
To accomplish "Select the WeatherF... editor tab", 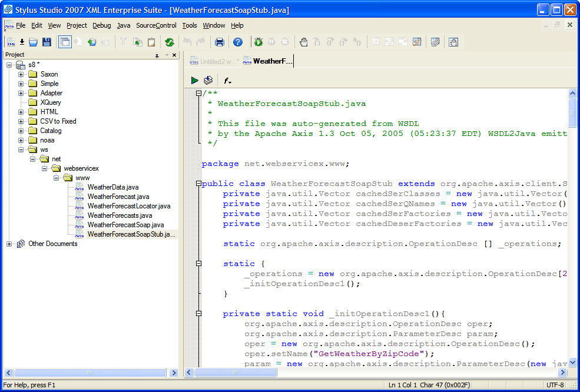I will pyautogui.click(x=268, y=61).
